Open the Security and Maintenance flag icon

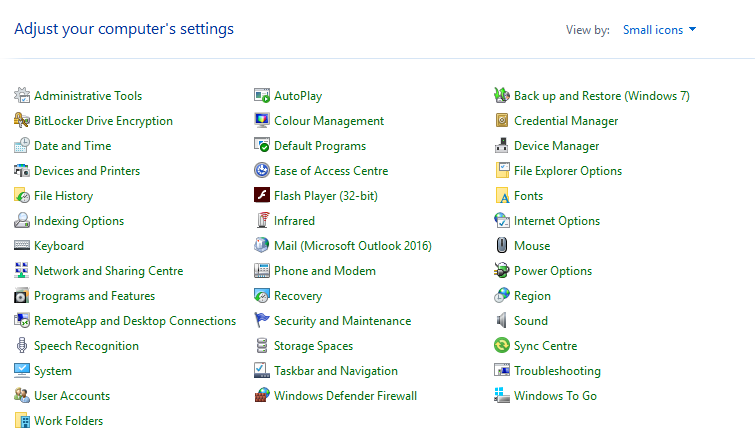coord(262,320)
